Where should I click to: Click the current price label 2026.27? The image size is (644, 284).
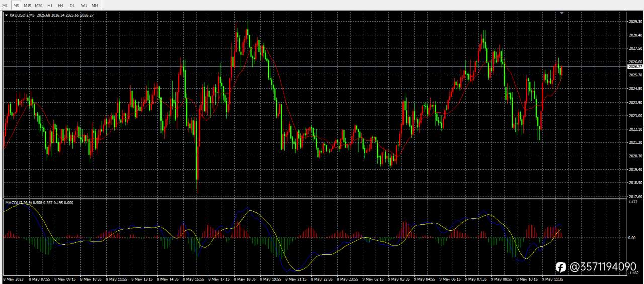pos(635,66)
